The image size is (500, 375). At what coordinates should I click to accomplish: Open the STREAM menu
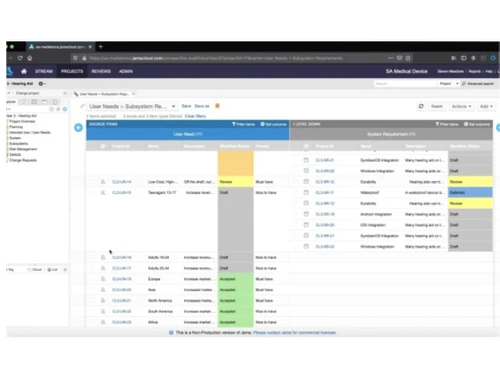(44, 71)
